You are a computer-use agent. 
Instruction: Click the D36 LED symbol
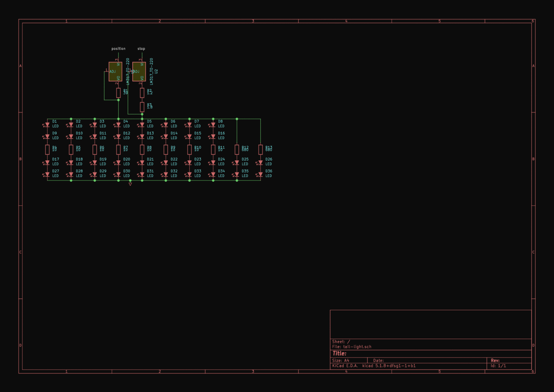point(261,174)
